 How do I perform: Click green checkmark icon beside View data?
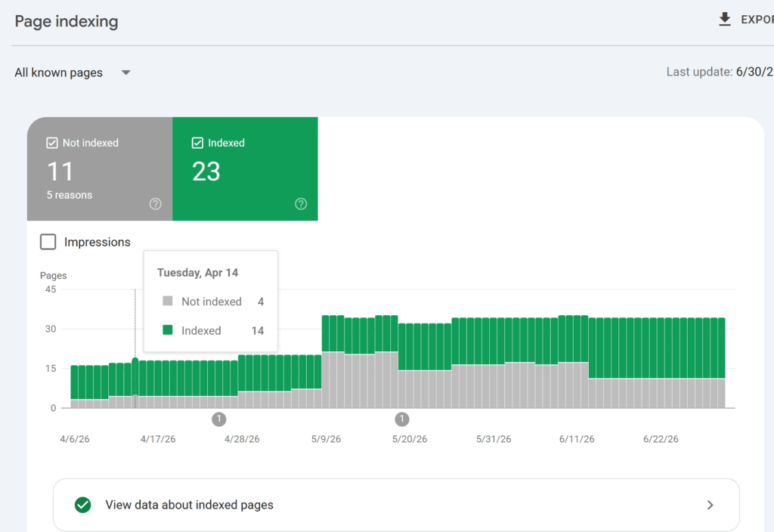click(83, 505)
